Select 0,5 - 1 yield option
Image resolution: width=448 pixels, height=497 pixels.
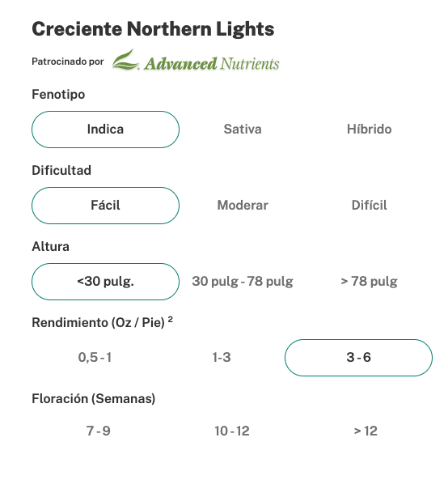point(95,358)
